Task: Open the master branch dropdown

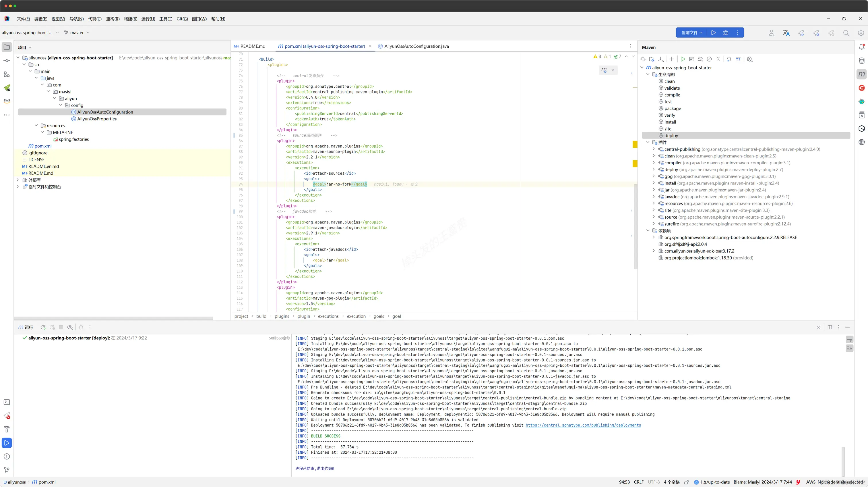Action: click(77, 33)
